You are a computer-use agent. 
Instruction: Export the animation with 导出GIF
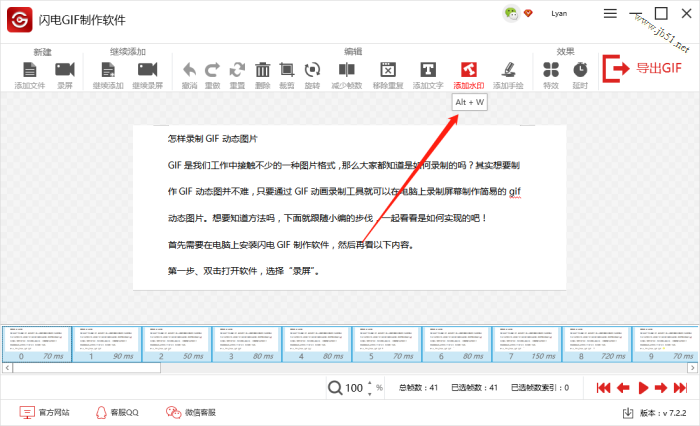pyautogui.click(x=642, y=68)
